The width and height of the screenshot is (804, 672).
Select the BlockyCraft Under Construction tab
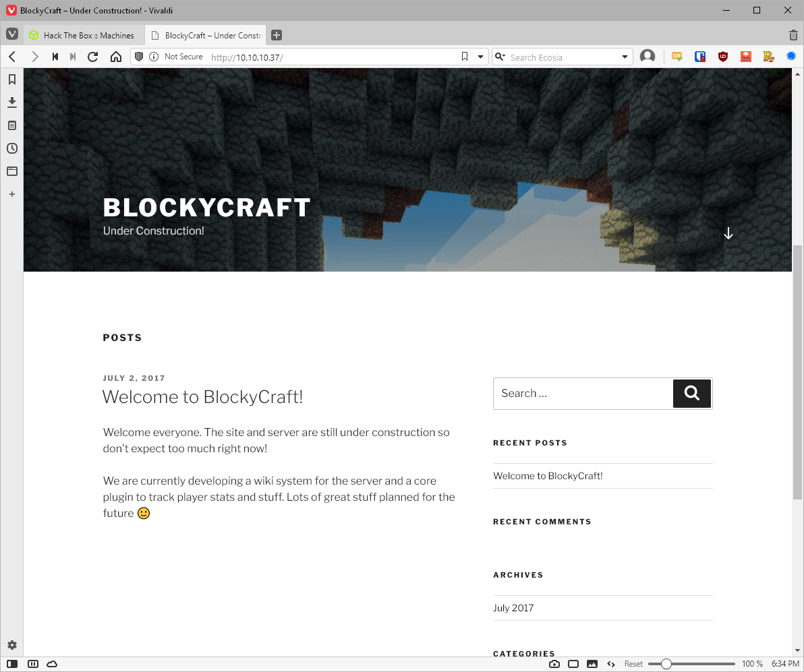pyautogui.click(x=206, y=35)
